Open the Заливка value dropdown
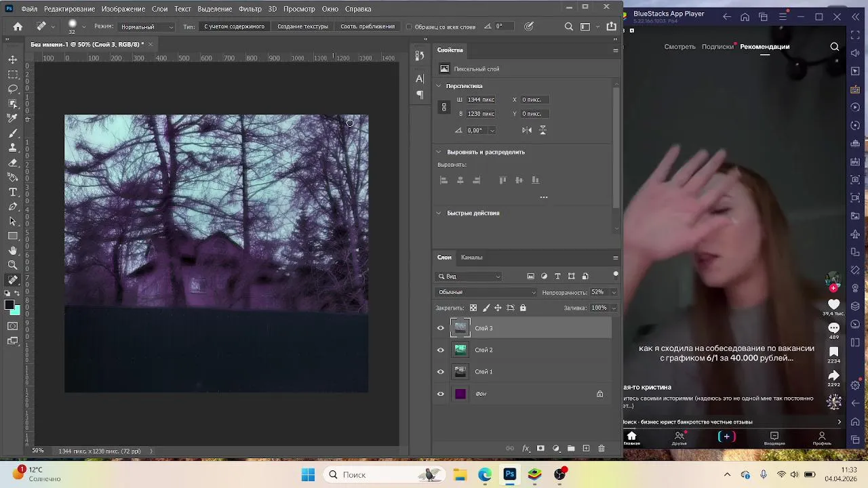868x488 pixels. click(614, 308)
